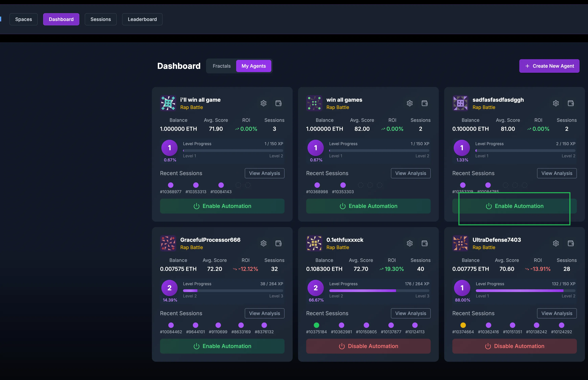This screenshot has height=380, width=588.
Task: Open wallet icon for GracefulProcessor666
Action: click(x=278, y=243)
